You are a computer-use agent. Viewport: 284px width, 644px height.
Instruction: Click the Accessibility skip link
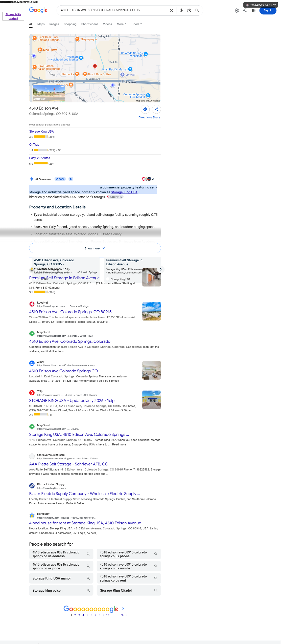pyautogui.click(x=13, y=16)
